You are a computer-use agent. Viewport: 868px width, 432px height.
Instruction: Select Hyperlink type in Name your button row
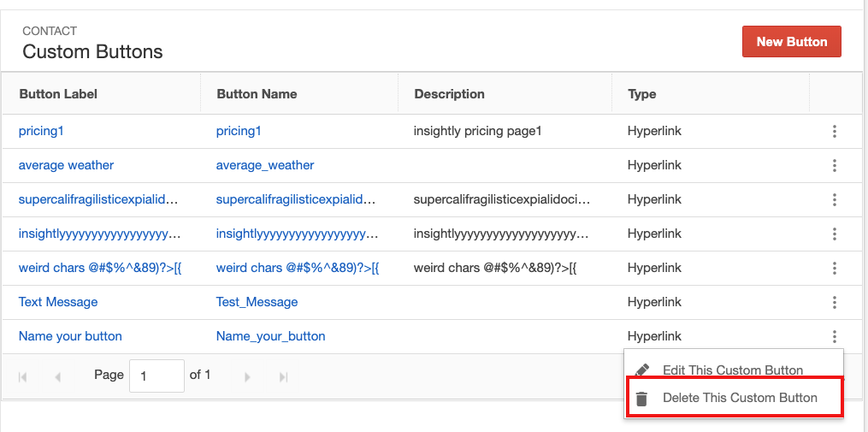pos(654,336)
